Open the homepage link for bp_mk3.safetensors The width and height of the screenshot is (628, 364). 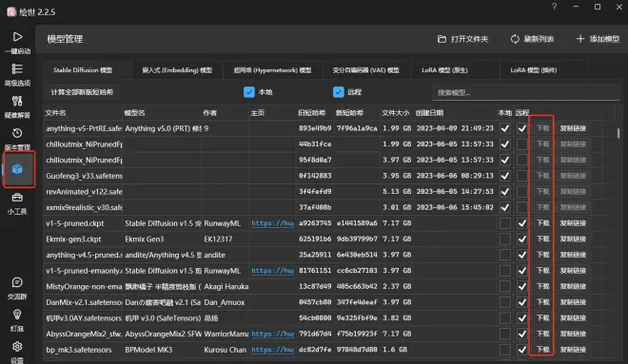point(272,350)
